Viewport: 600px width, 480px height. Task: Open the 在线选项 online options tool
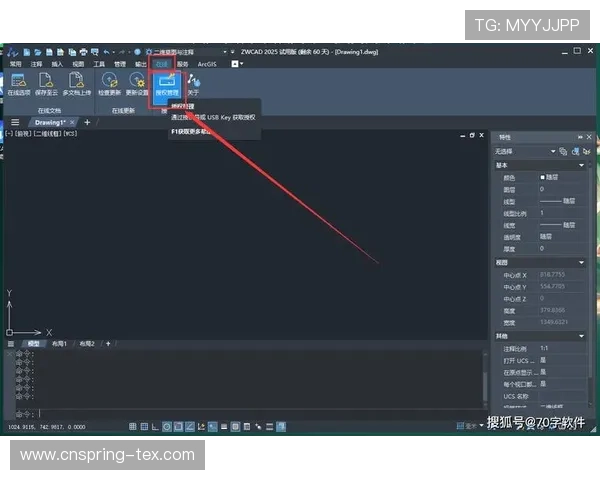pyautogui.click(x=19, y=84)
